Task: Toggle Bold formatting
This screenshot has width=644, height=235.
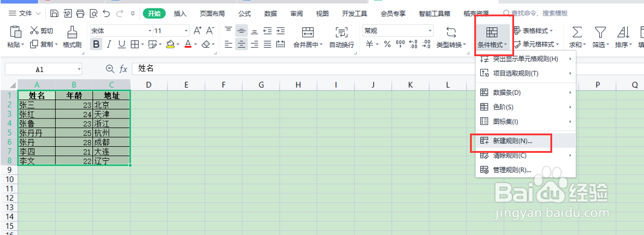Action: coord(96,44)
